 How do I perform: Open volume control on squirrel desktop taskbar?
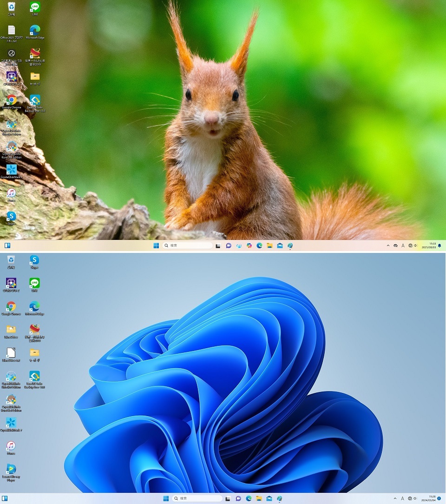tap(415, 245)
